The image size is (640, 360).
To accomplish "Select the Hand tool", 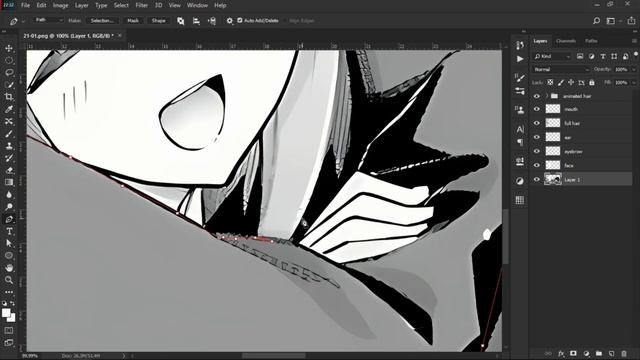I will 9,268.
